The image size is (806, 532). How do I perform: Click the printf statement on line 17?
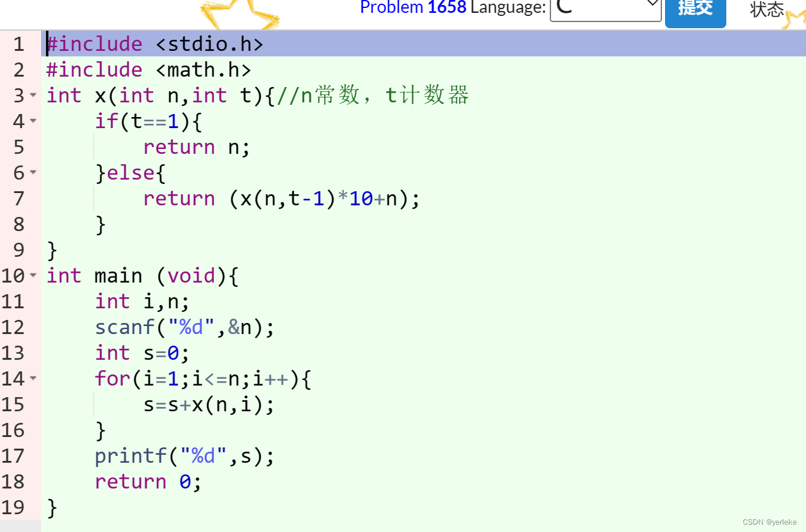pyautogui.click(x=184, y=455)
